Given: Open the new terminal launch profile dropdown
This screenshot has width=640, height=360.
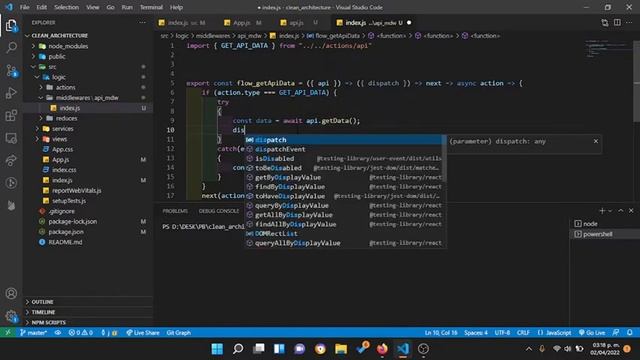Looking at the screenshot, I should 610,211.
